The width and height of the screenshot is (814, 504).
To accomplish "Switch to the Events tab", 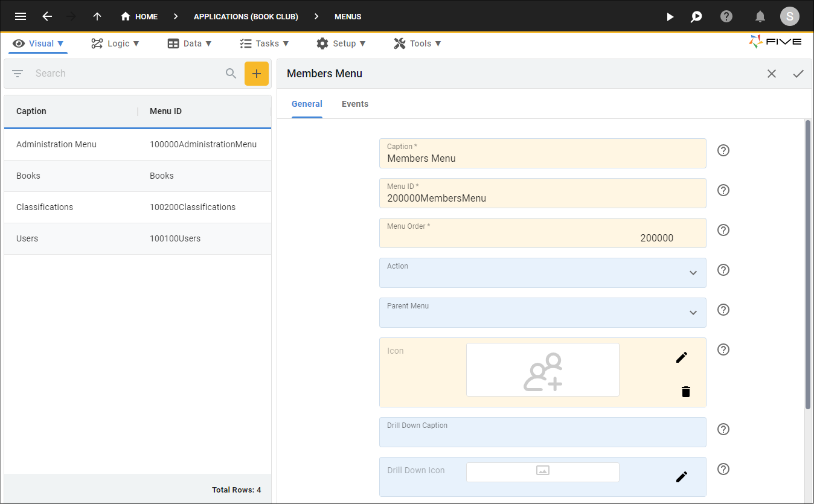I will [x=355, y=104].
